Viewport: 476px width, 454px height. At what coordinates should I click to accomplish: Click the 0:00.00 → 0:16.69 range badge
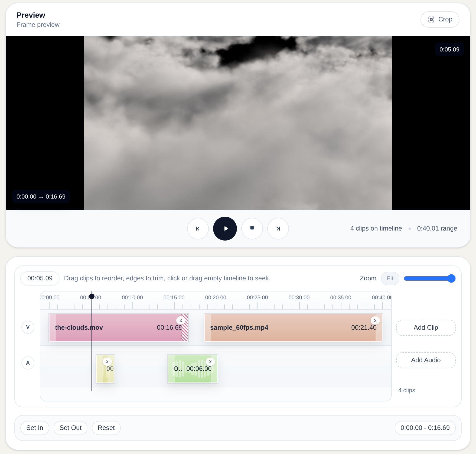coord(41,197)
